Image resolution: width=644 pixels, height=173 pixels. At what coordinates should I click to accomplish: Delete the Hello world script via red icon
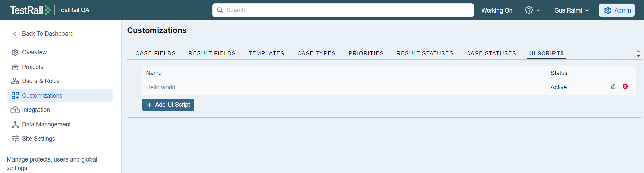point(625,86)
